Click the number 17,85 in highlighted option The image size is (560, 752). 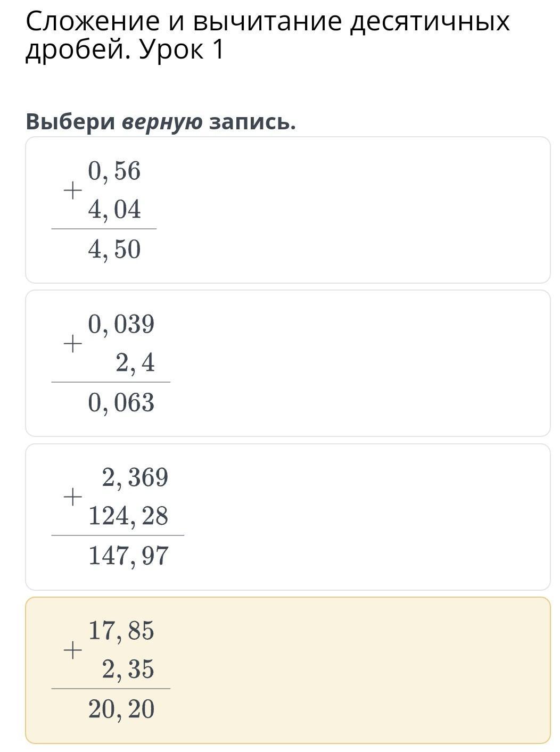[x=121, y=631]
